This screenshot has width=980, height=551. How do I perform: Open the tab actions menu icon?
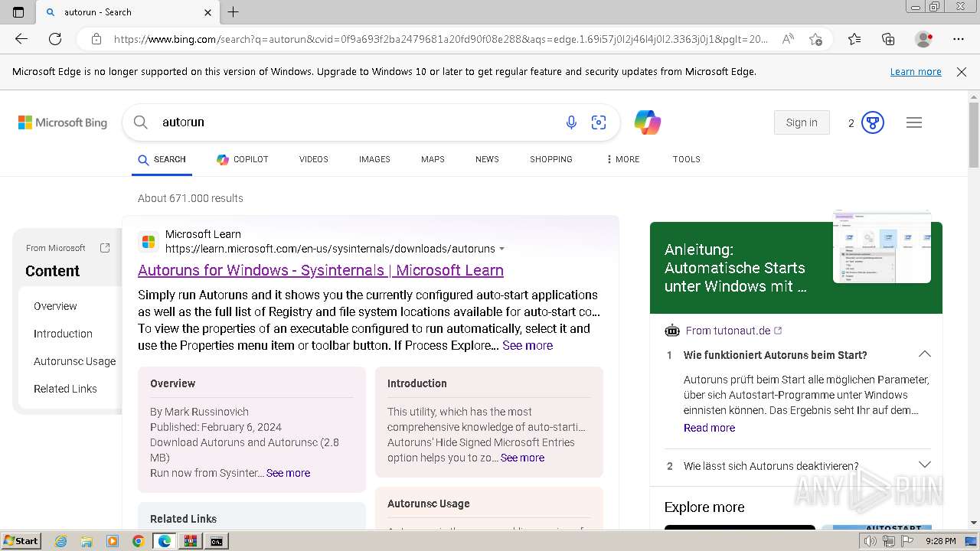18,12
